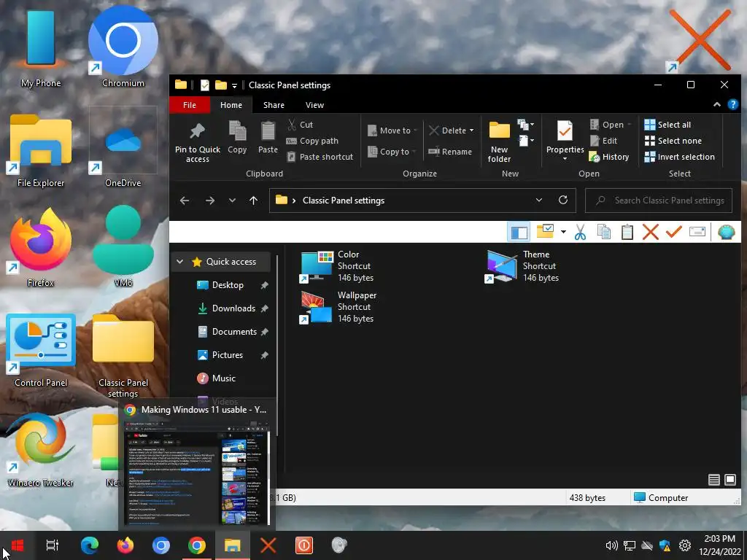747x560 pixels.
Task: Open the File ribbon tab
Action: pyautogui.click(x=190, y=105)
